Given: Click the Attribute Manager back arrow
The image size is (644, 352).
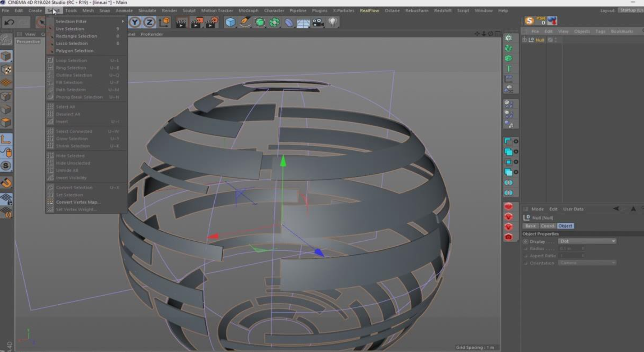Looking at the screenshot, I should (616, 209).
